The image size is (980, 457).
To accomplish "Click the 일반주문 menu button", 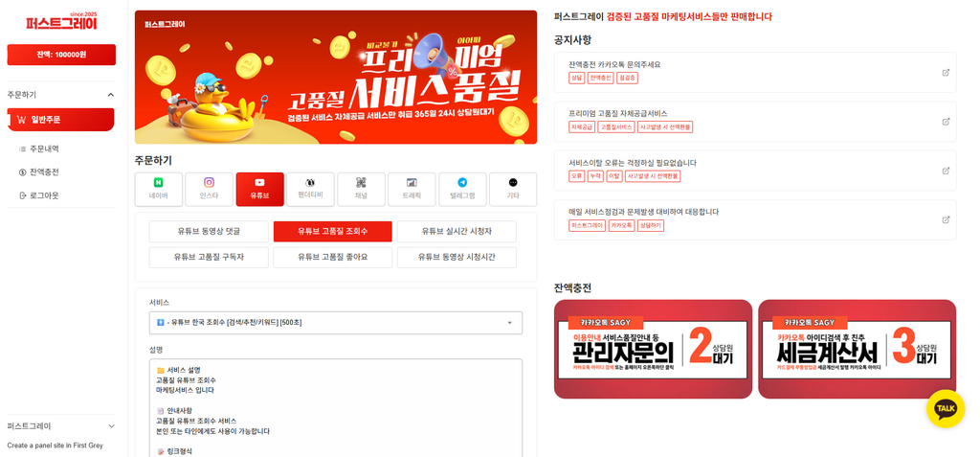I will point(60,120).
